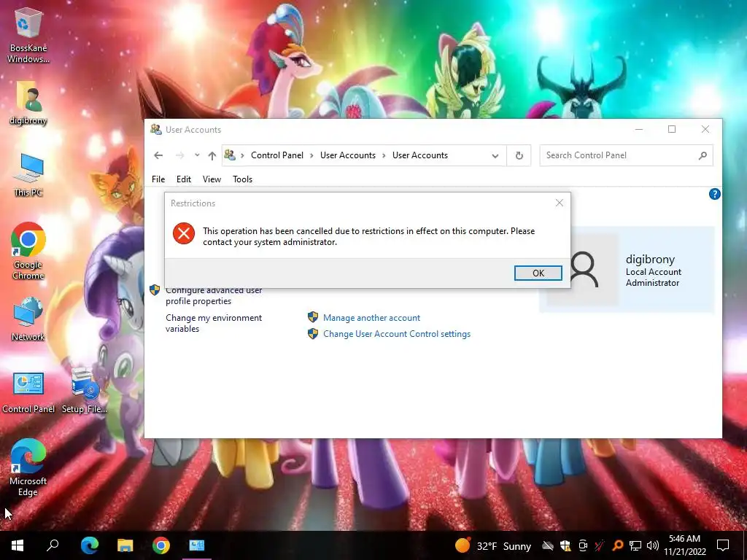This screenshot has width=747, height=560.
Task: Open taskbar search magnifier
Action: pos(53,545)
